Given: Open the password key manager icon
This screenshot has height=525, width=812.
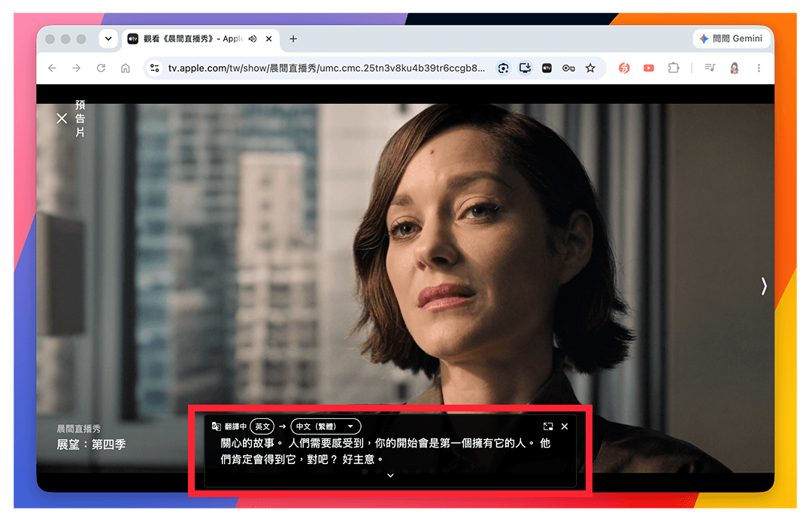Looking at the screenshot, I should click(x=568, y=68).
